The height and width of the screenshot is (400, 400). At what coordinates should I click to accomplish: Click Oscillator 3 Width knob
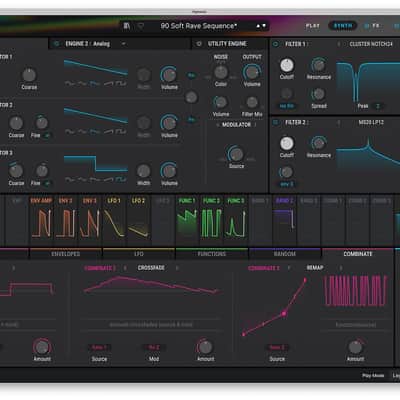point(144,171)
